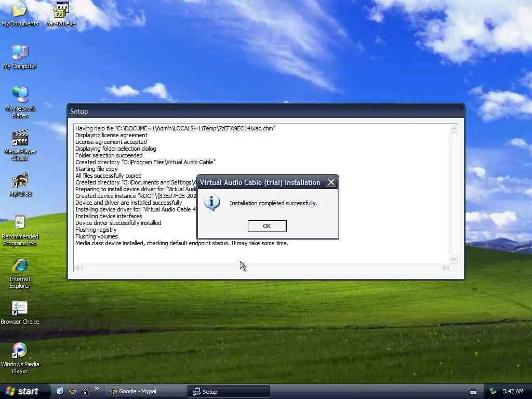Click the system tray notification icon near clock
532x399 pixels.
tap(493, 392)
